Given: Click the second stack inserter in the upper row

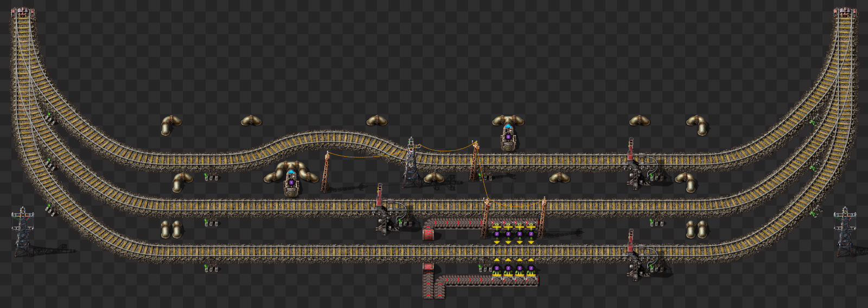Looking at the screenshot, I should 508,234.
